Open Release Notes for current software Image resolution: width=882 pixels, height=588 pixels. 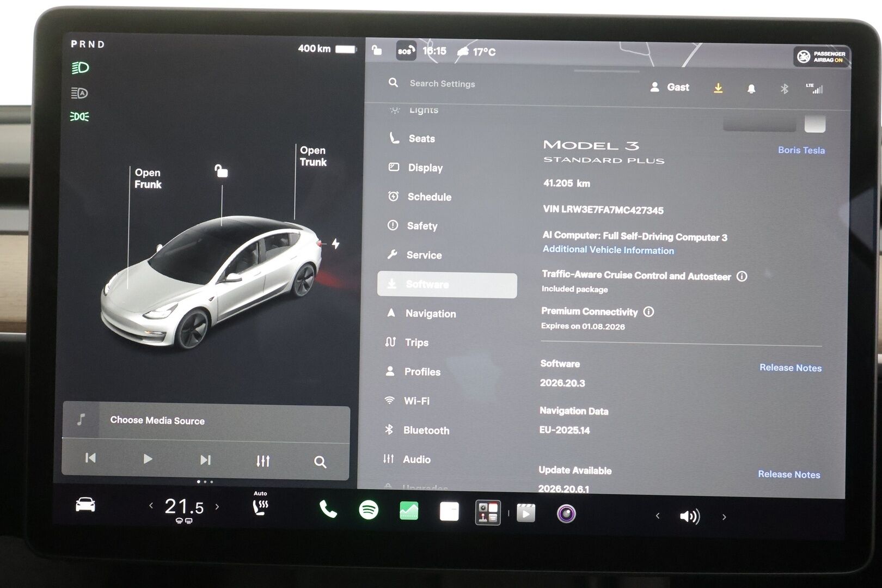791,368
